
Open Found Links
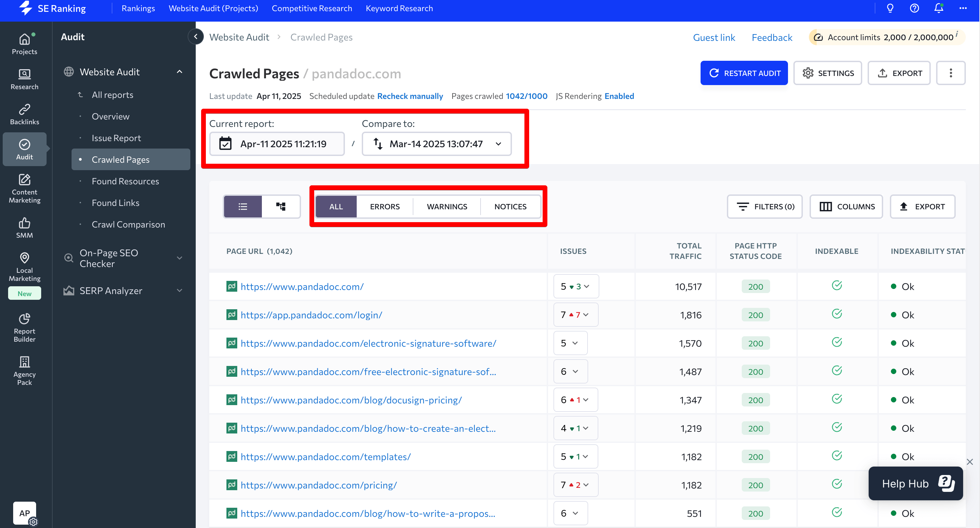click(115, 203)
